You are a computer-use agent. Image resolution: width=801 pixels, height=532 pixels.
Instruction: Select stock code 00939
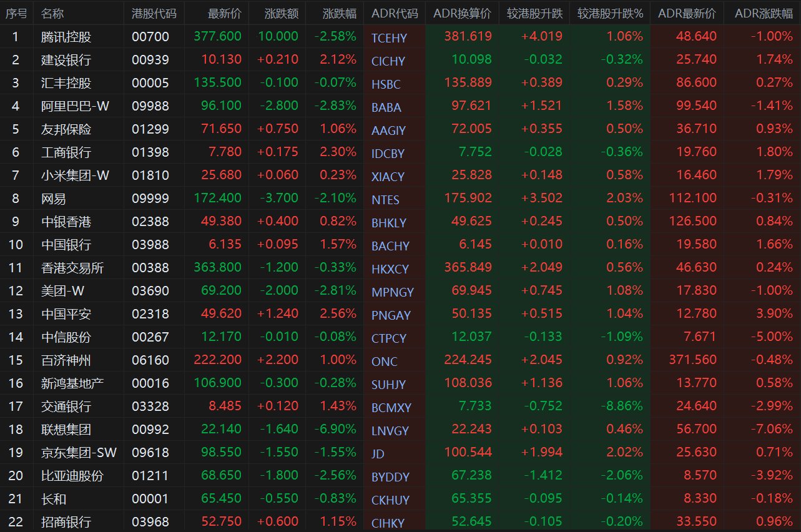tap(150, 60)
